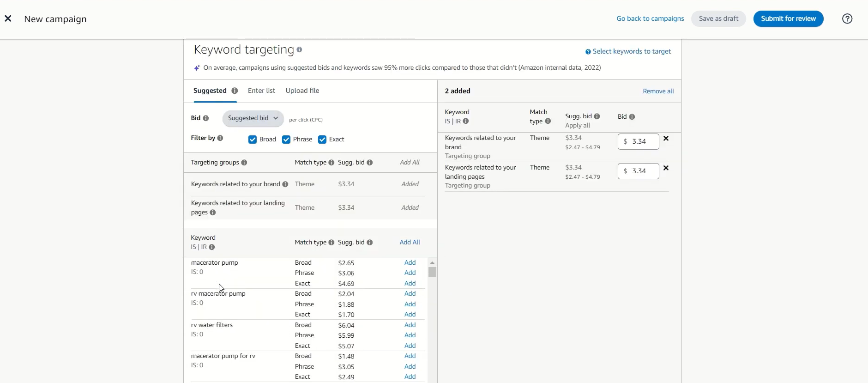Click Submit for review button
The image size is (868, 383).
[x=789, y=18]
